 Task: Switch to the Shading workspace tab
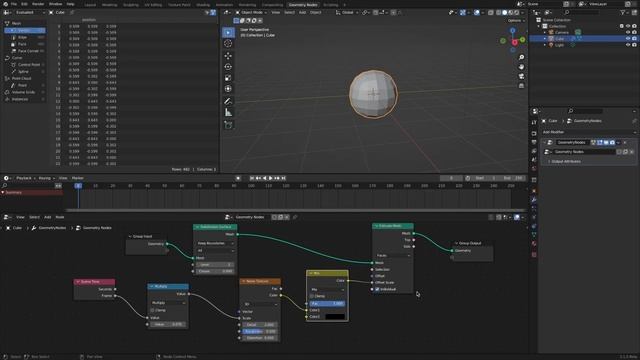click(203, 4)
